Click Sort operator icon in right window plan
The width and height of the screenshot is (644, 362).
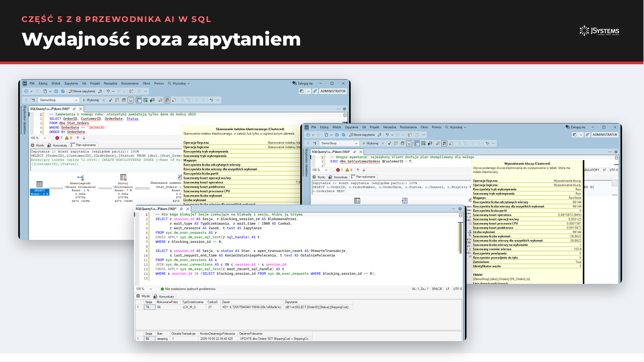[x=357, y=201]
